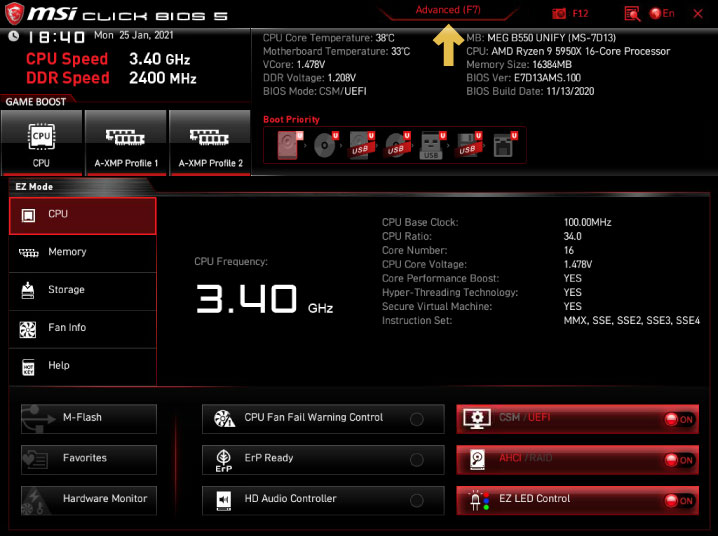Select the hard disk boot device icon
718x536 pixels.
[289, 146]
